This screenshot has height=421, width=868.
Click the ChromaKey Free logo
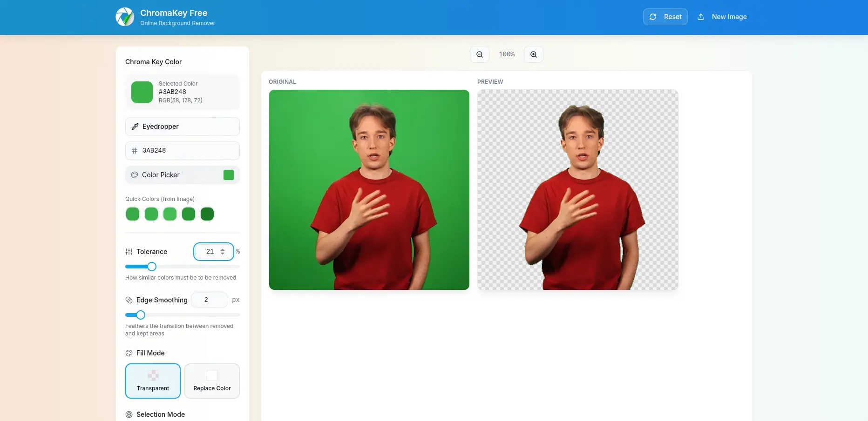click(x=124, y=16)
